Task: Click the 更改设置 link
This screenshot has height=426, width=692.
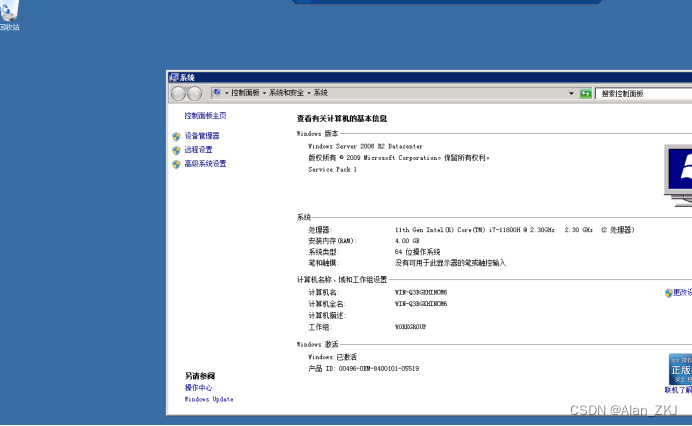Action: tap(682, 293)
